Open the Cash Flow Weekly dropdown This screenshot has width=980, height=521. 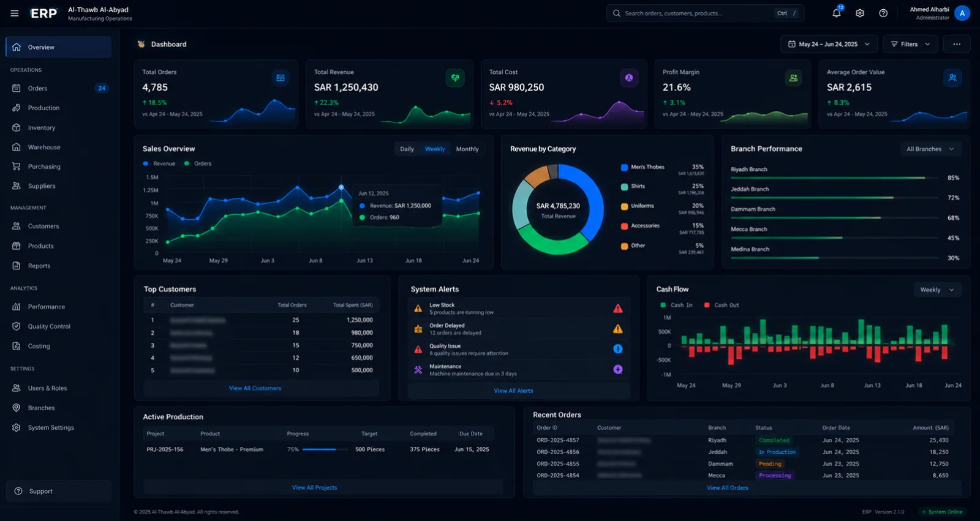(x=937, y=290)
